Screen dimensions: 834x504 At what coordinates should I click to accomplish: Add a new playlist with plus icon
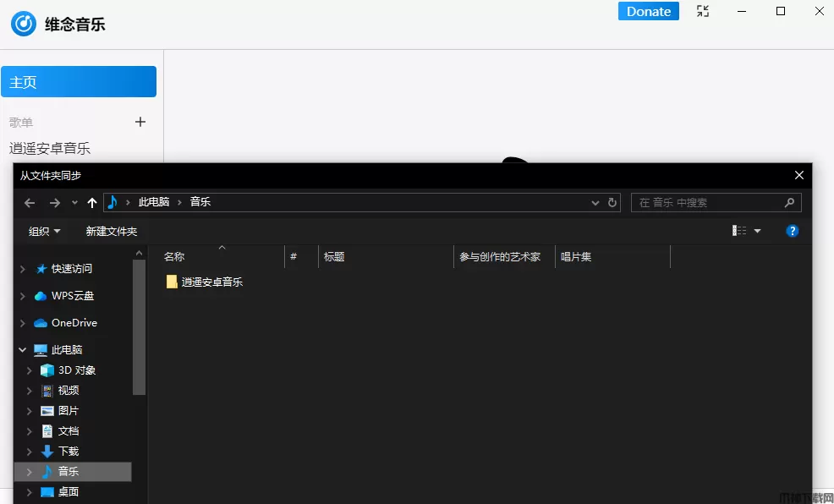[140, 123]
